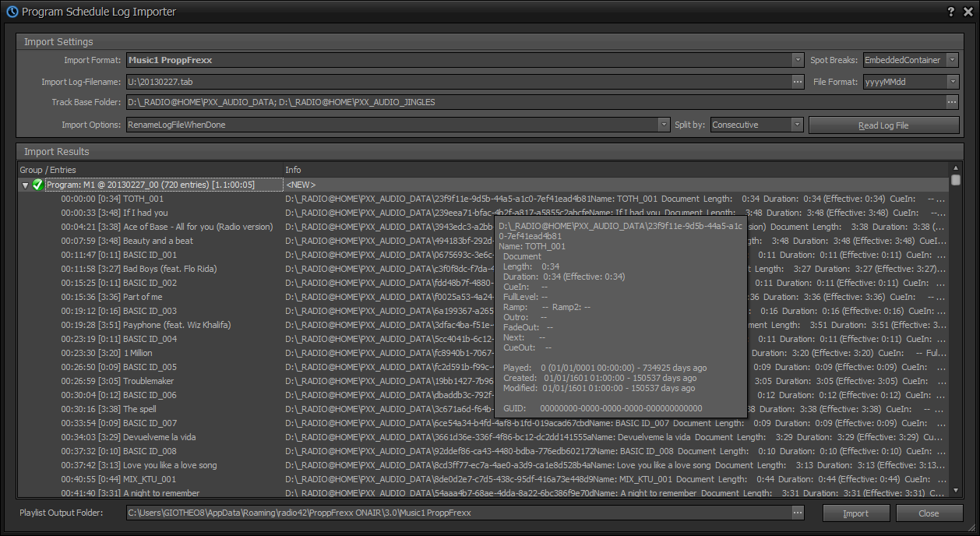Collapse the Program M1 tree node
Screen dimensions: 980x536
pyautogui.click(x=25, y=185)
